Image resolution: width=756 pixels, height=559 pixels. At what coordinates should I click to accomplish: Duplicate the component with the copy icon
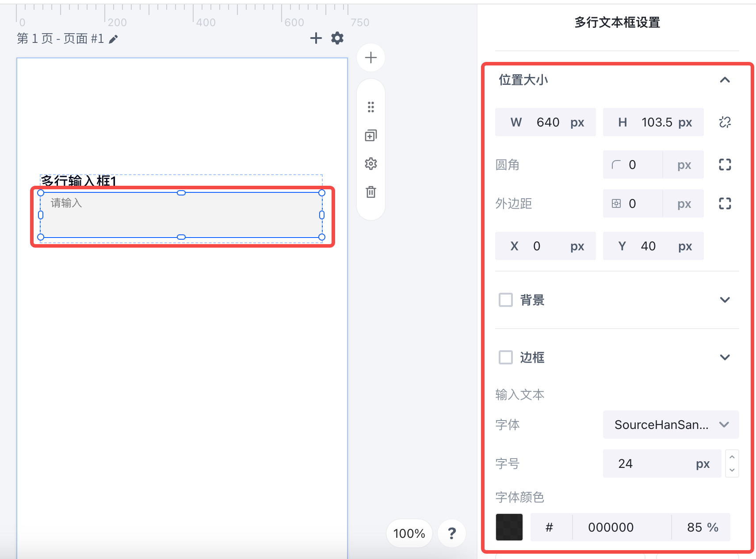pos(371,135)
